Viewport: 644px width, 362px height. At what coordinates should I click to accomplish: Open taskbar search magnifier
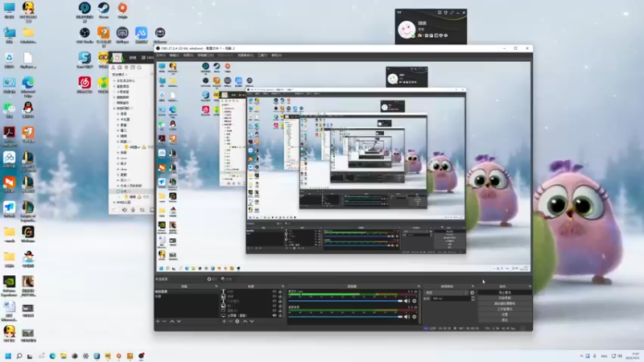[x=19, y=356]
